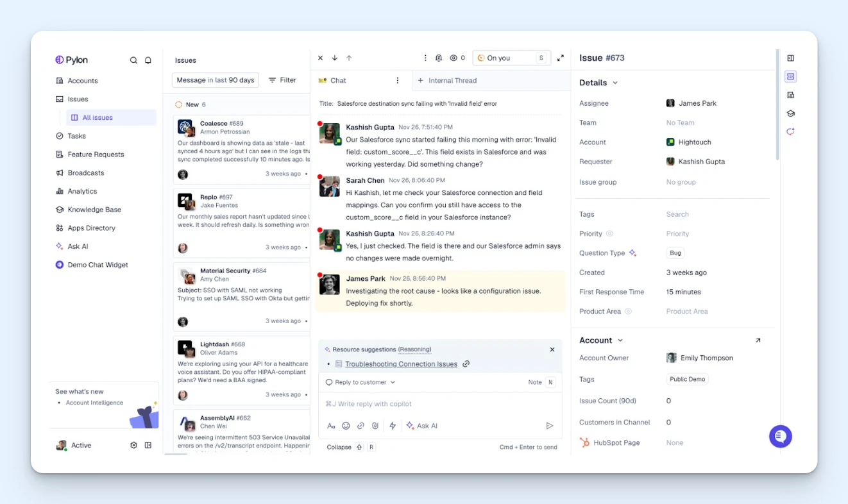The width and height of the screenshot is (848, 504).
Task: Open Troubleshooting Connection Issues link
Action: point(401,364)
